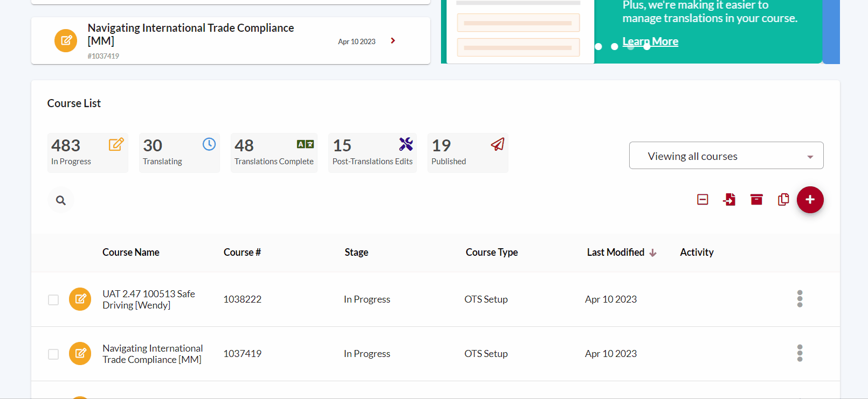This screenshot has height=399, width=868.
Task: Check the Navigating International Trade Compliance checkbox
Action: (53, 354)
